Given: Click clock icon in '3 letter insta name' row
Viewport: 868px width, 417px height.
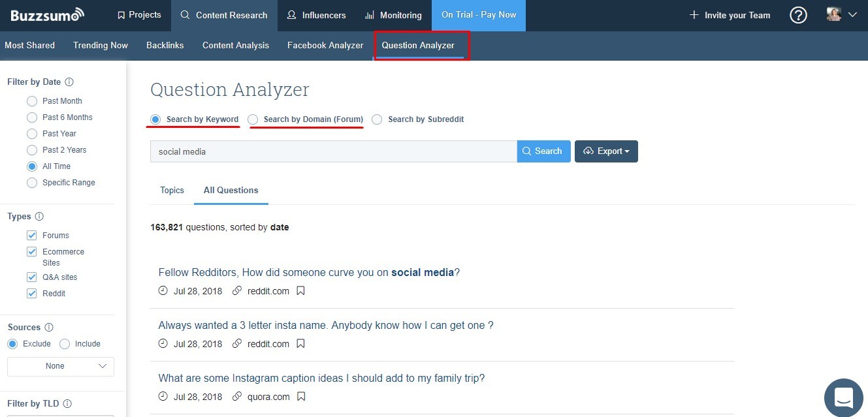Looking at the screenshot, I should pos(163,344).
